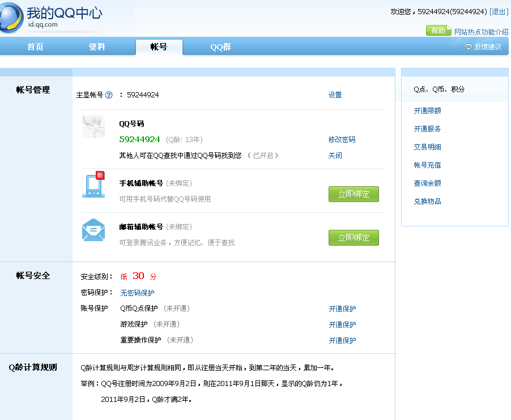Viewport: 511px width, 420px height.
Task: Click the QQ center globe logo
Action: coord(11,18)
